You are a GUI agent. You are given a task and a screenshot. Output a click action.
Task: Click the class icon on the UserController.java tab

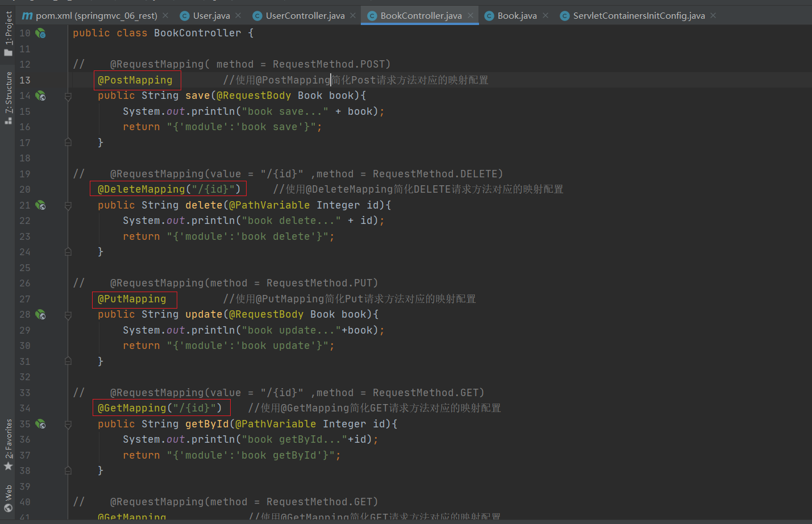pos(257,16)
